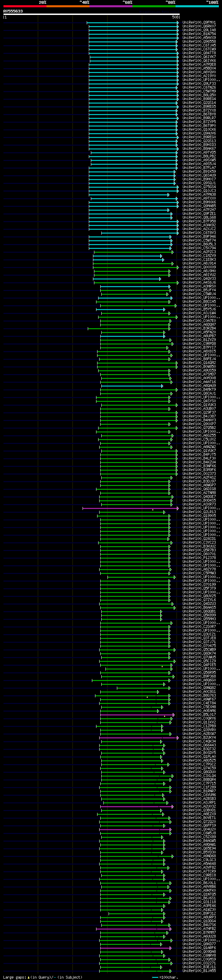Image resolution: width=222 pixels, height=980 pixels.
Task: Select the UniRef100_Q6IVK6 hit name
Action: [x=199, y=60]
